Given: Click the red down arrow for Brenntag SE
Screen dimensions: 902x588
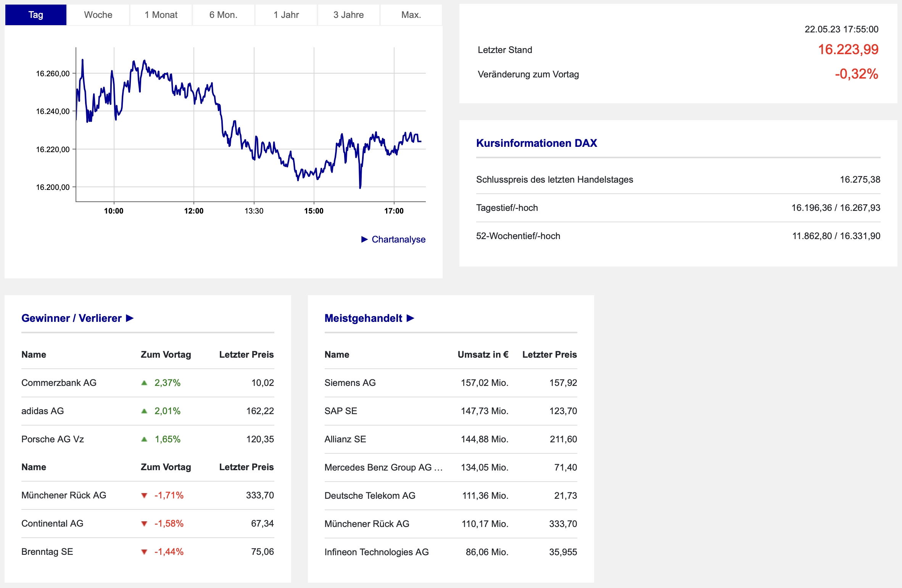Looking at the screenshot, I should 144,552.
